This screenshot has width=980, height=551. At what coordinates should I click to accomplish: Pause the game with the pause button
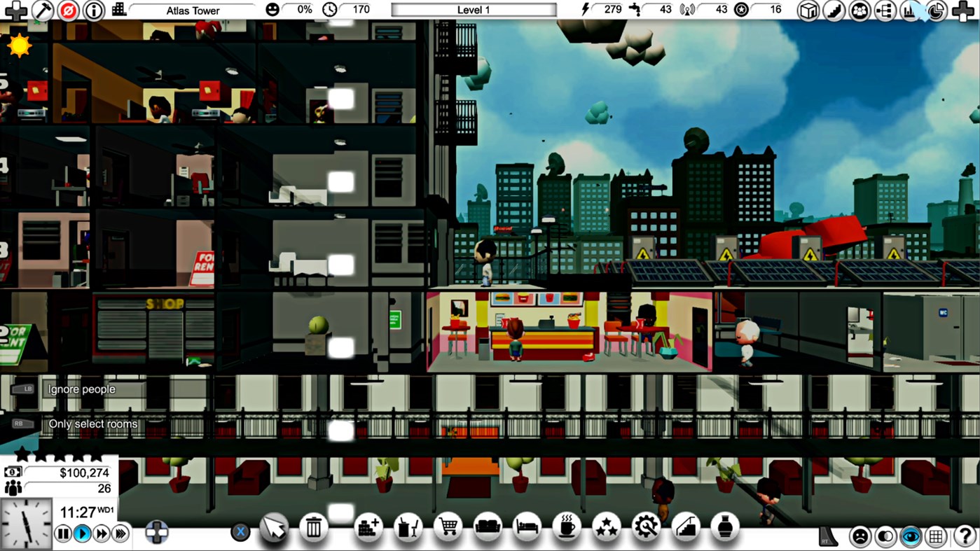pyautogui.click(x=62, y=533)
